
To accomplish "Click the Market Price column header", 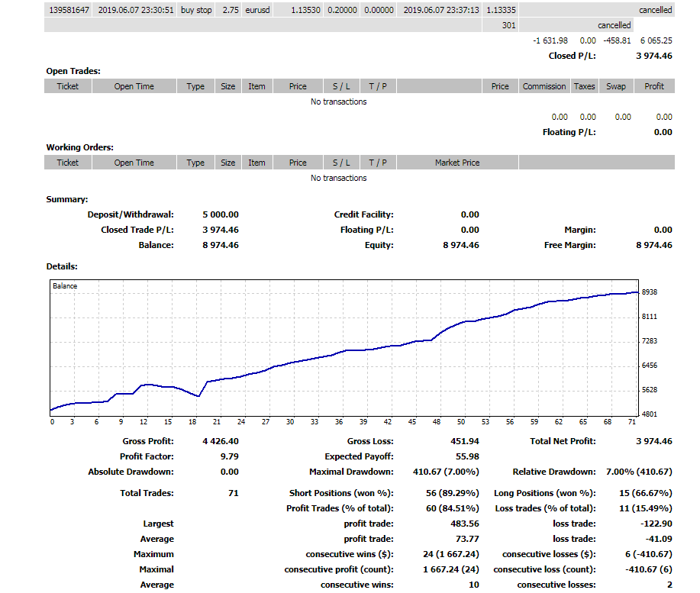I will [457, 163].
